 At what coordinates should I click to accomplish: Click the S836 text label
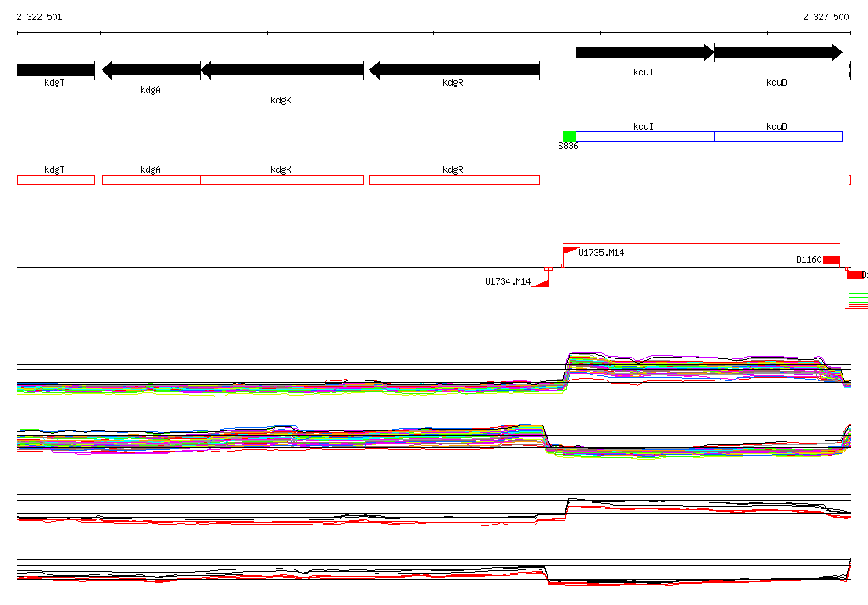coord(568,146)
